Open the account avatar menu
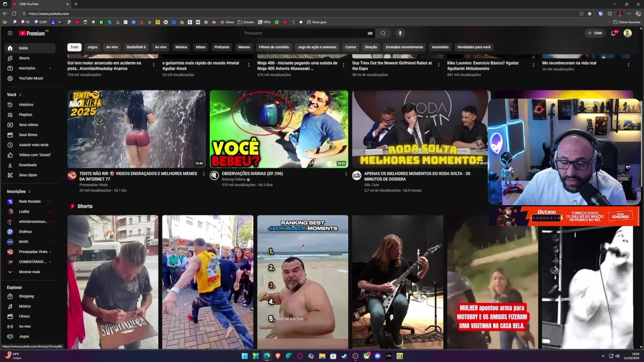Screen dimensions: 644x362 (x=627, y=33)
